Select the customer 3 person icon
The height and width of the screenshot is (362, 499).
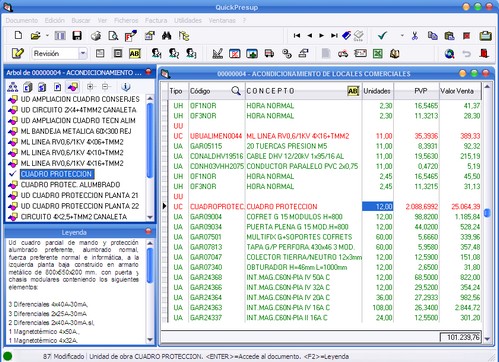(191, 53)
